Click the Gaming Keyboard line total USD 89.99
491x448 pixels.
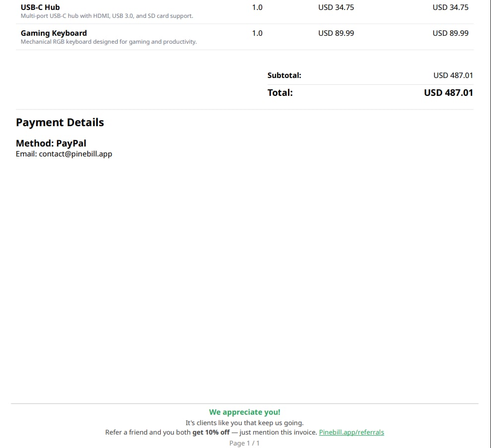(450, 33)
